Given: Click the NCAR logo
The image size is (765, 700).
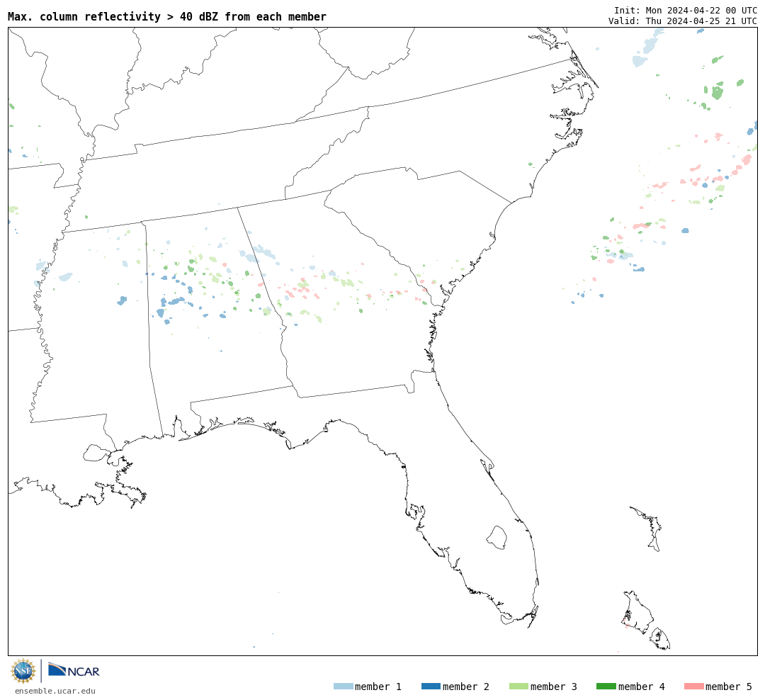Looking at the screenshot, I should (x=74, y=670).
